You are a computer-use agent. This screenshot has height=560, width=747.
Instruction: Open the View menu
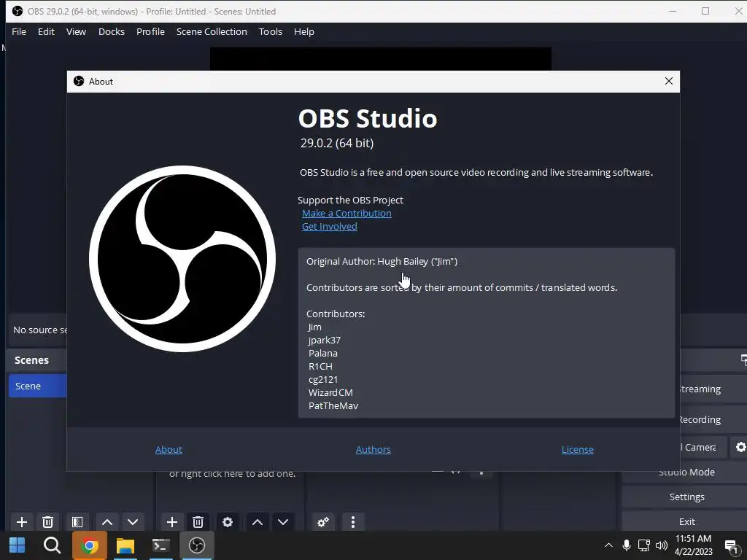tap(76, 31)
